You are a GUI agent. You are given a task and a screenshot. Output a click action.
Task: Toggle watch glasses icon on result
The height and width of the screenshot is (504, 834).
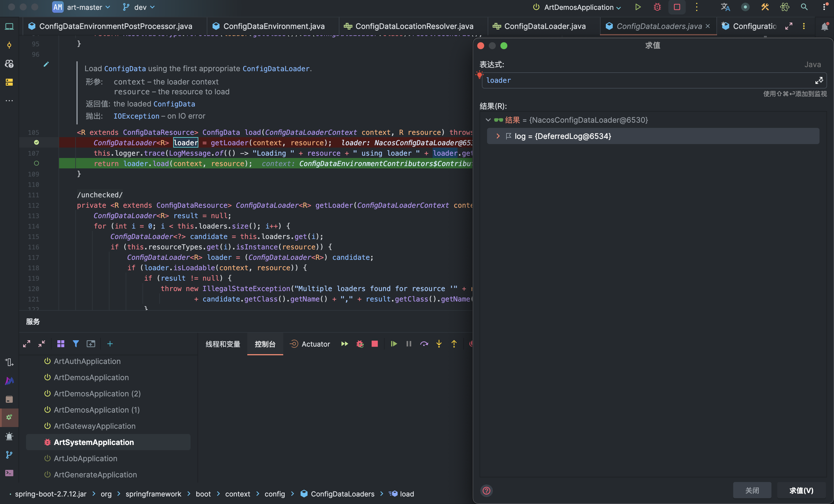(x=498, y=120)
